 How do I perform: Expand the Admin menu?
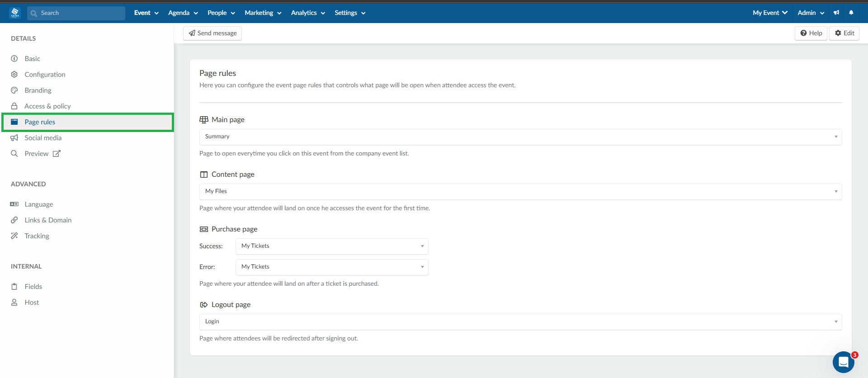[811, 13]
